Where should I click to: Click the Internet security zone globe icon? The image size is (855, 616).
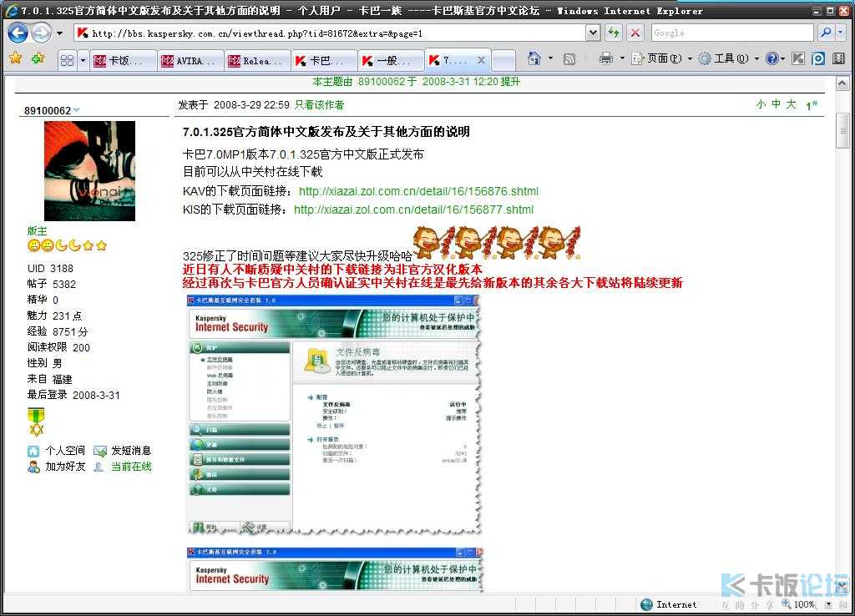coord(647,604)
